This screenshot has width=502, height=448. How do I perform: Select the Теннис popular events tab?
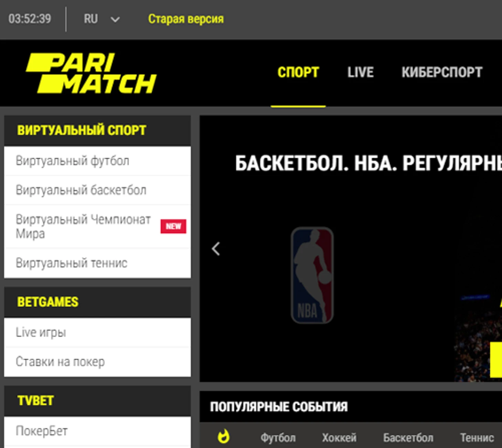pyautogui.click(x=477, y=438)
